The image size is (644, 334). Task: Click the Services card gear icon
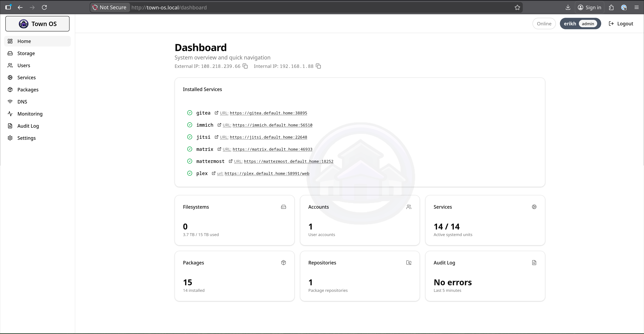[534, 207]
